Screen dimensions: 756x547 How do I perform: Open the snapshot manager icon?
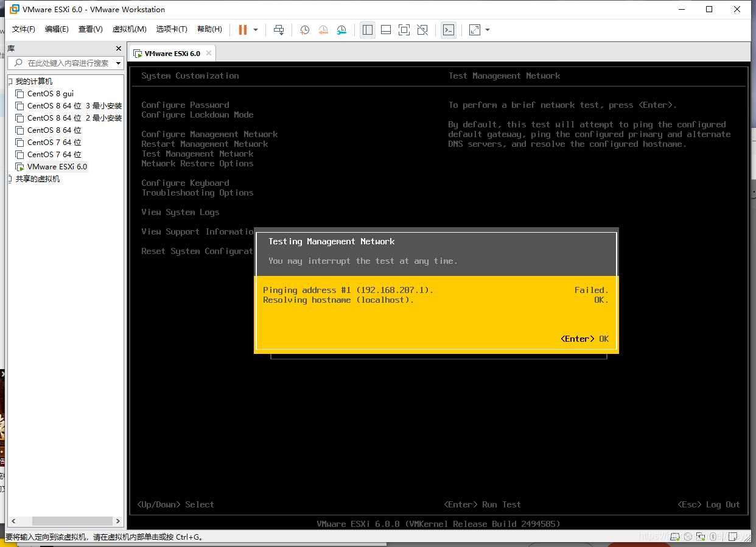pyautogui.click(x=341, y=30)
